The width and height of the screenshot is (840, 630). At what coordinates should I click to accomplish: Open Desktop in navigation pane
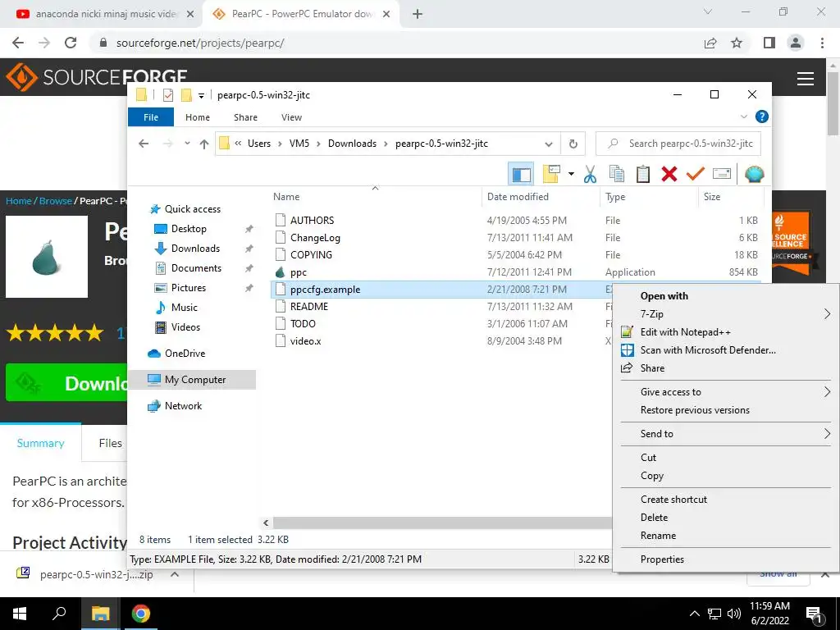189,229
